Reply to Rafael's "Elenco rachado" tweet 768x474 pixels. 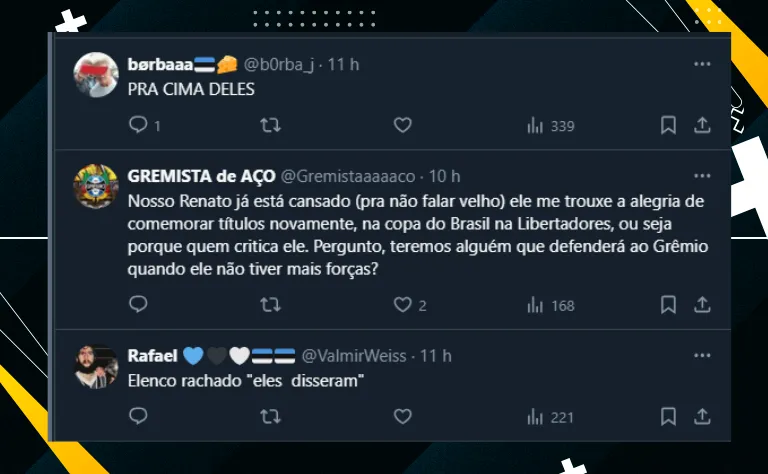tap(139, 416)
